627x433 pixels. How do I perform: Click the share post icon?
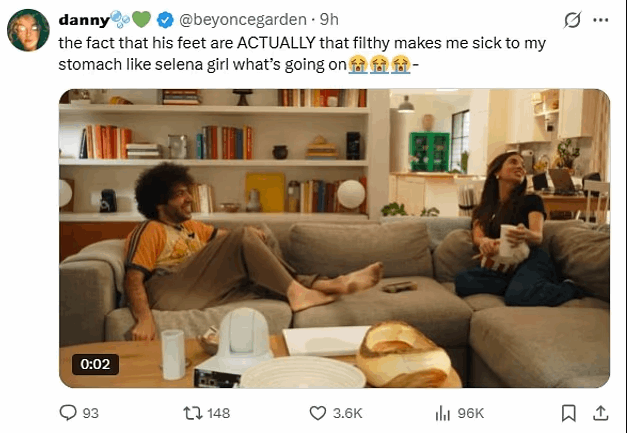[601, 413]
